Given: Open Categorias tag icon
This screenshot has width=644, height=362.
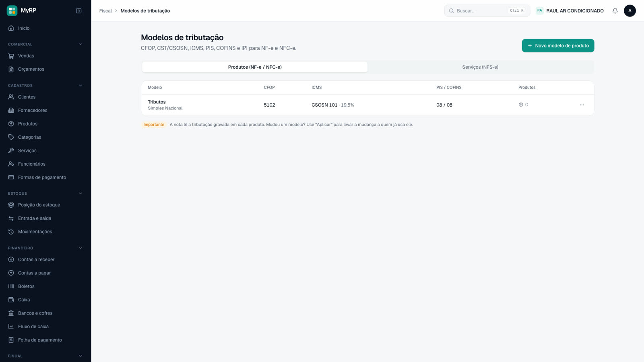Looking at the screenshot, I should coord(11,137).
